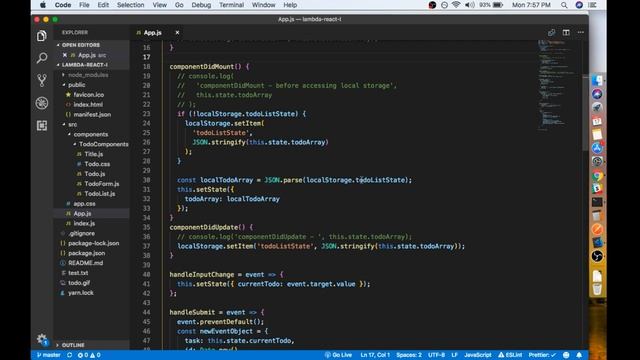Click the Prettier status item
640x360 pixels.
[542, 355]
